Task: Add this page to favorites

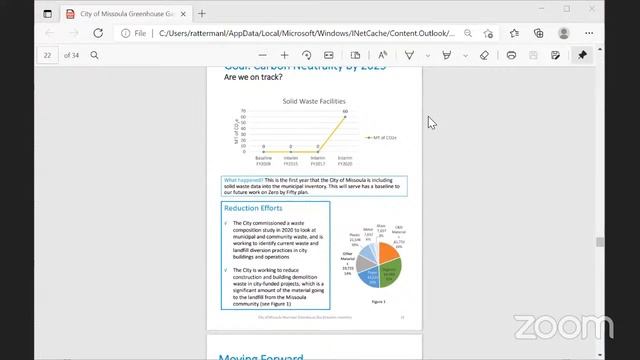Action: point(488,33)
